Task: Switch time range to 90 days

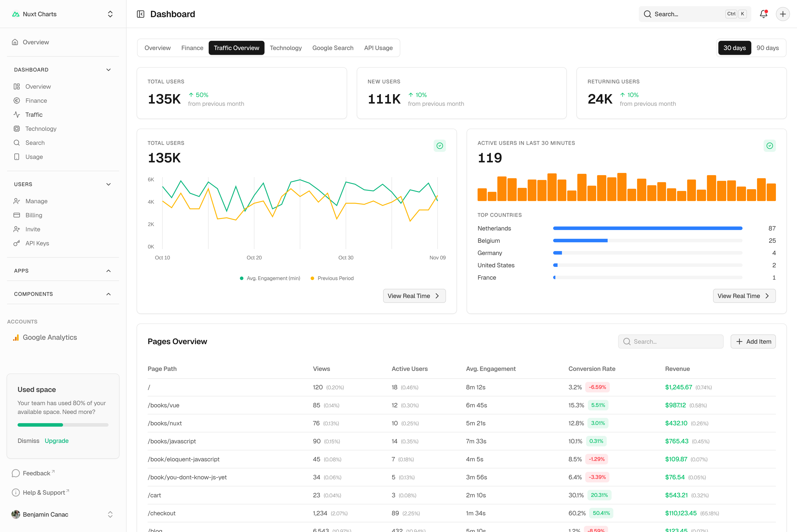Action: pyautogui.click(x=768, y=48)
